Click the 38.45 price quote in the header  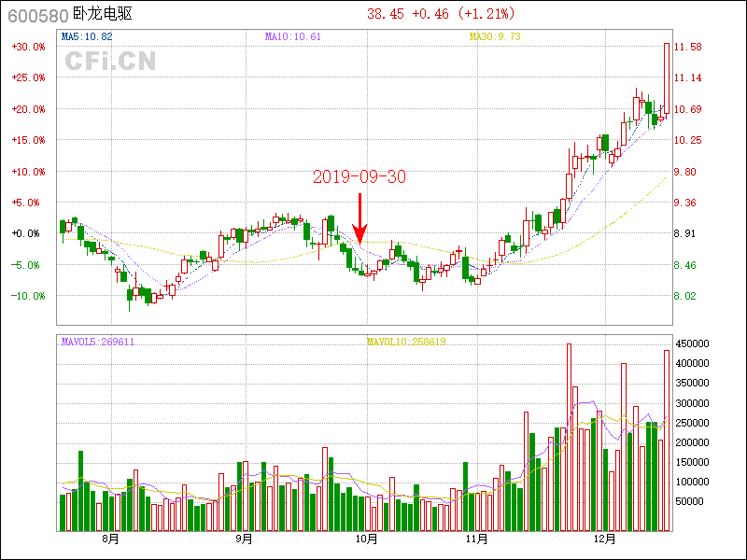pyautogui.click(x=385, y=14)
